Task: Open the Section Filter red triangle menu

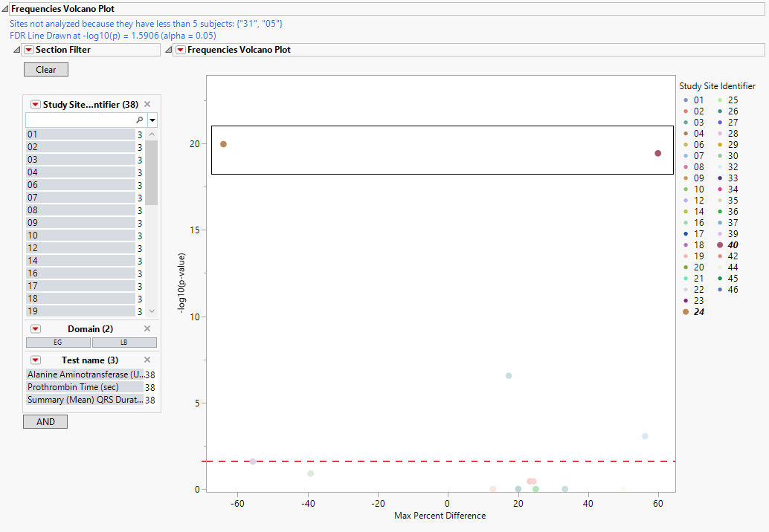Action: click(29, 50)
